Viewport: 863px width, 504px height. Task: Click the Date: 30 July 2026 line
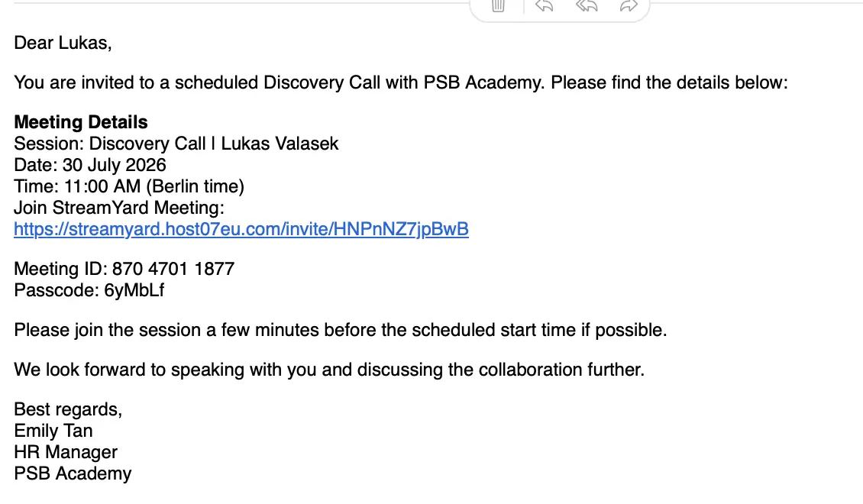click(89, 165)
